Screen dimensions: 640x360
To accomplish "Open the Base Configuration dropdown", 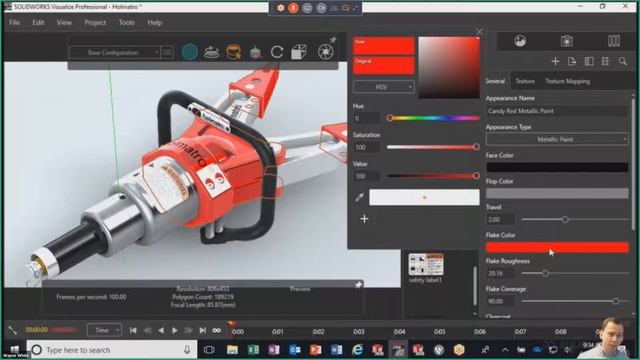I will coord(115,53).
